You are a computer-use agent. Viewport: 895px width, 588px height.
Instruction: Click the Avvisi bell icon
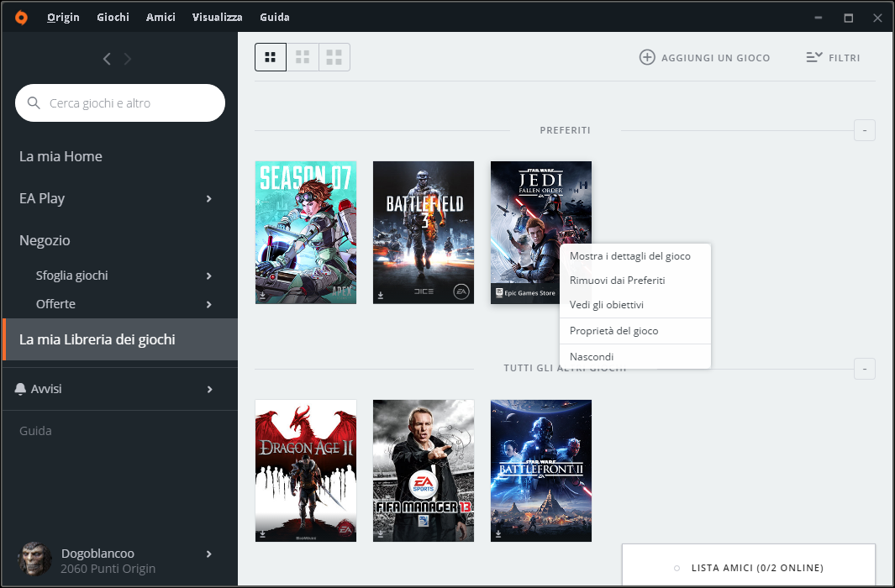coord(21,389)
